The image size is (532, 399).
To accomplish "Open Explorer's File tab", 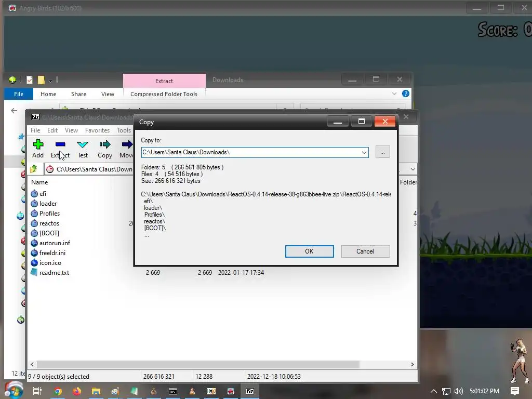I will tap(19, 94).
